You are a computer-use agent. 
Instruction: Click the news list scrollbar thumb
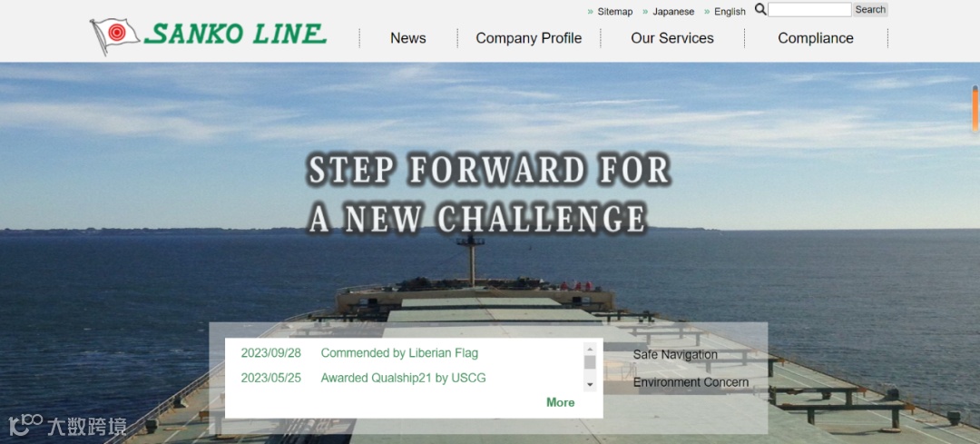[590, 362]
